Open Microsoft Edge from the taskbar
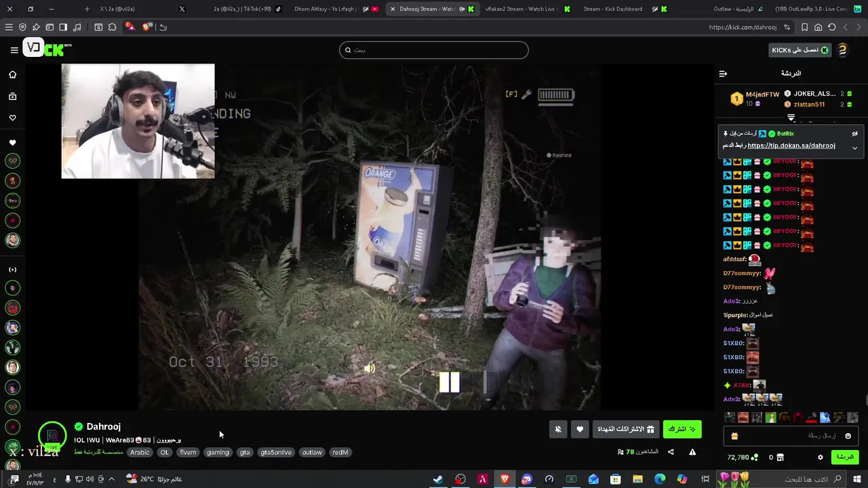This screenshot has height=488, width=868. click(x=660, y=479)
